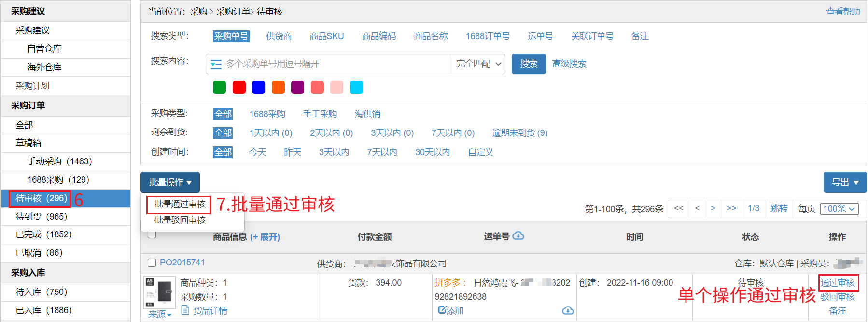Choose 批量通过审核 from the menu
This screenshot has height=322, width=868.
(180, 205)
